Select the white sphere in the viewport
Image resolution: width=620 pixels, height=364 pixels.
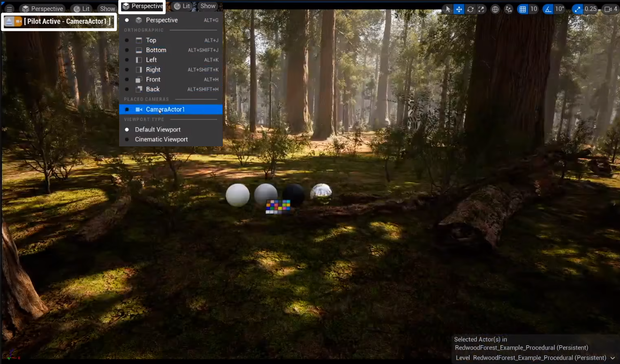238,195
